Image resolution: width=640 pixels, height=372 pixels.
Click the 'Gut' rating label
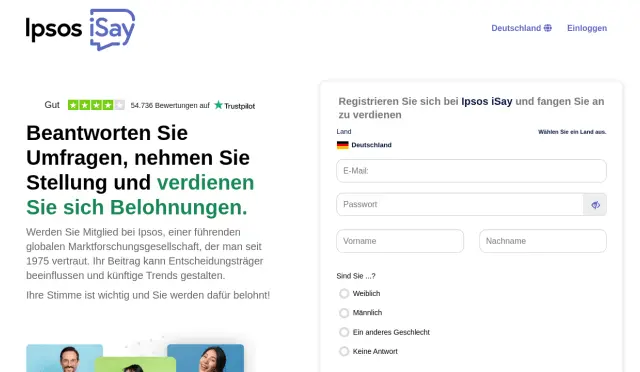coord(52,105)
